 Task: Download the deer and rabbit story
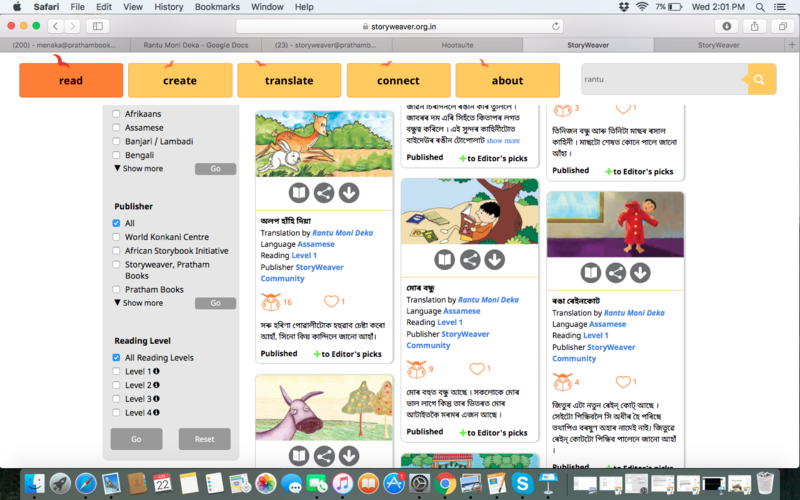tap(349, 193)
